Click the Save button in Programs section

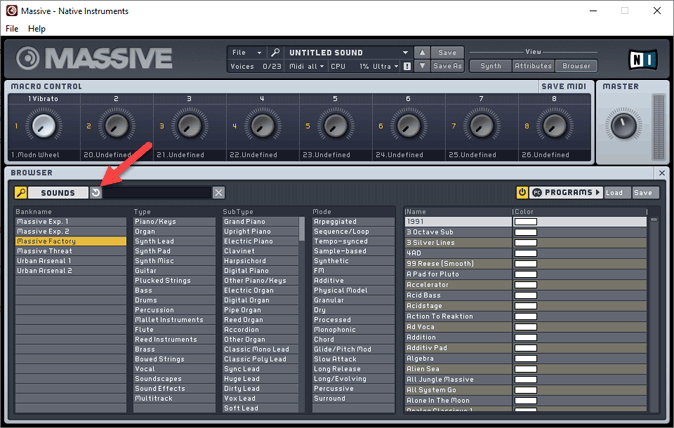[x=645, y=193]
